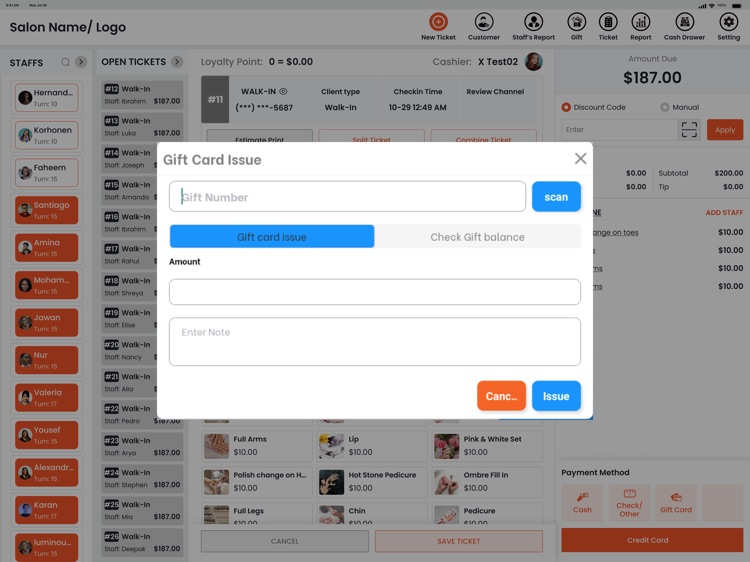Click the Amount input field

pos(375,292)
